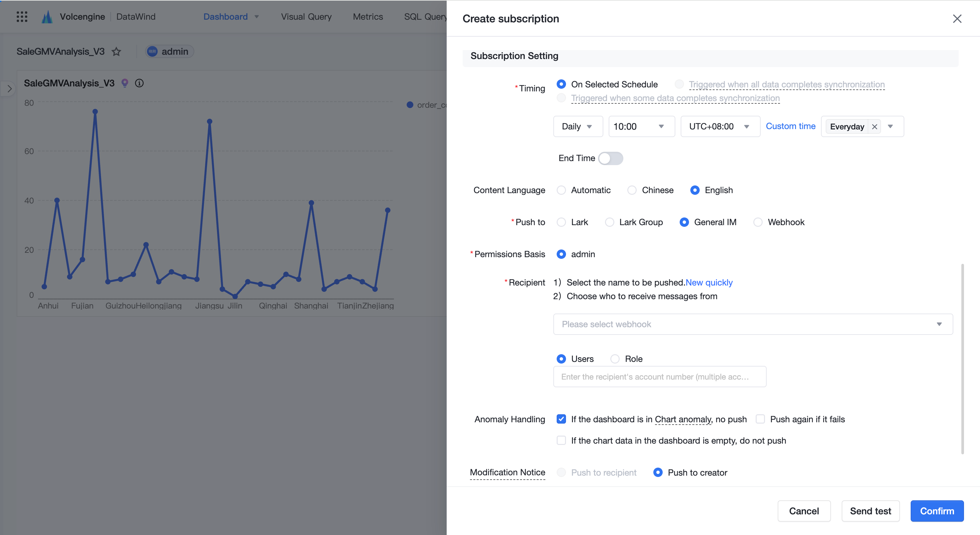This screenshot has height=535, width=980.
Task: Click the recipient account number input field
Action: [660, 377]
